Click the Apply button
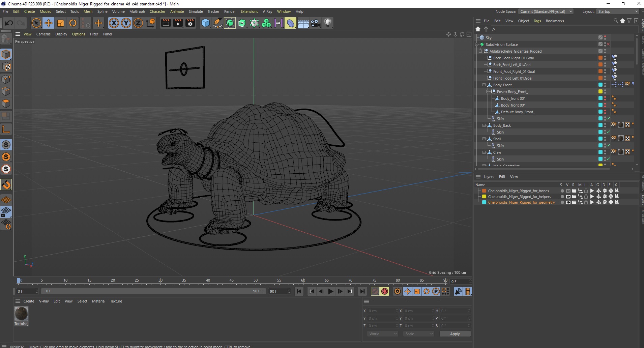 point(455,334)
